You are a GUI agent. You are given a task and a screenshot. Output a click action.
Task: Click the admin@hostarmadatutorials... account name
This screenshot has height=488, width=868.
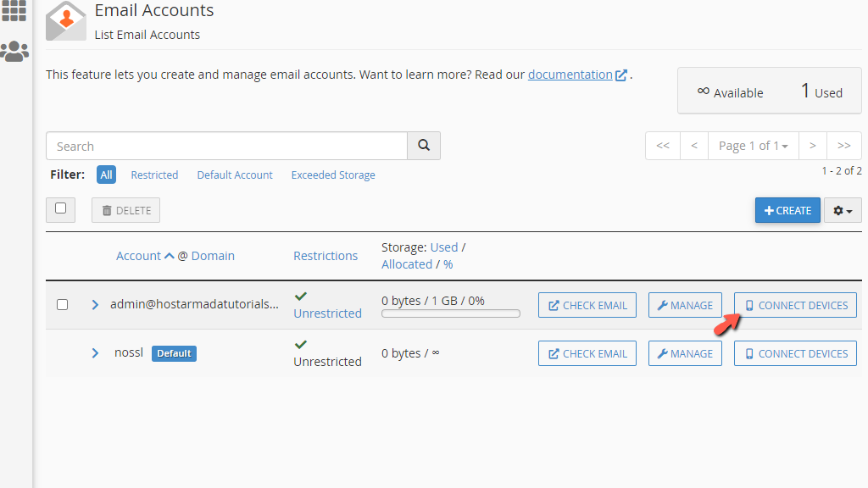(194, 304)
